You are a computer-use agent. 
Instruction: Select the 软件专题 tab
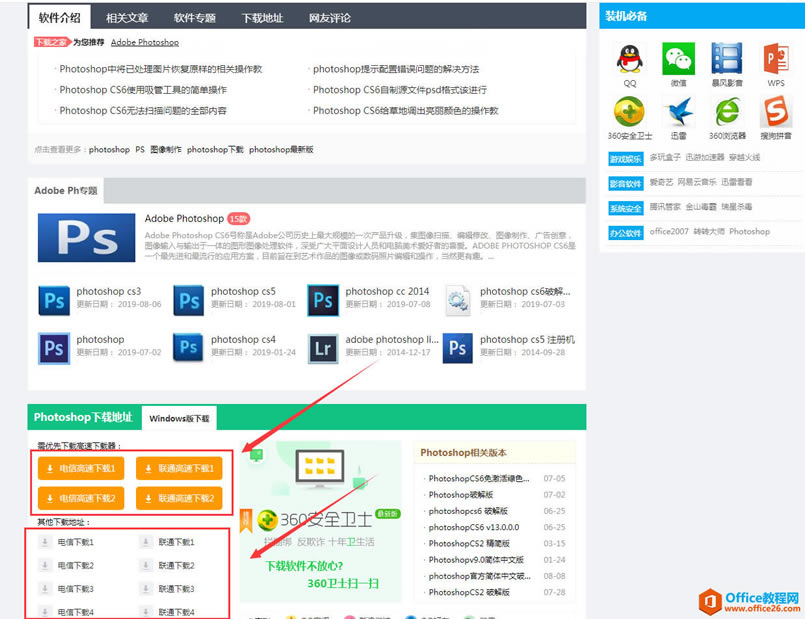click(195, 18)
